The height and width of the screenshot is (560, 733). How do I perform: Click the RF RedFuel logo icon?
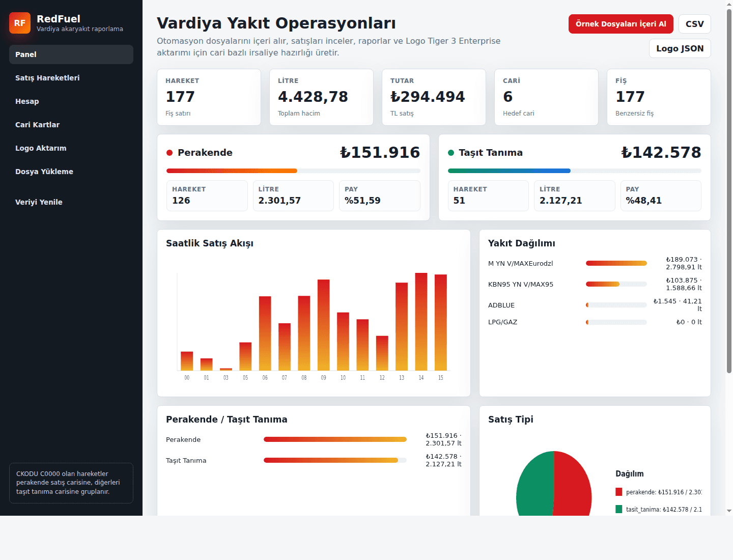coord(20,23)
